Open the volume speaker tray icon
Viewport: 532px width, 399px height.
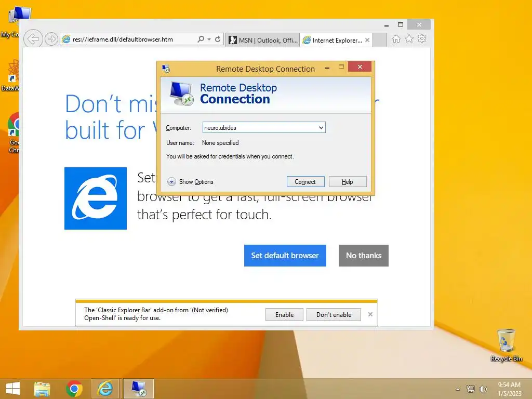pos(483,389)
